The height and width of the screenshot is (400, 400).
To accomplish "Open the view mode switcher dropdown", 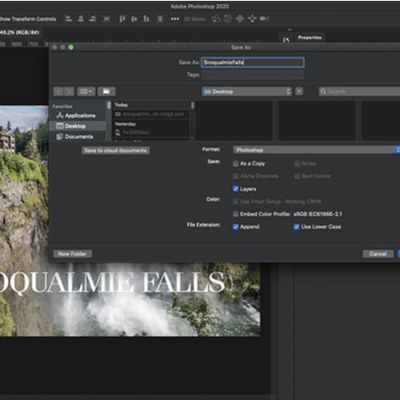I will point(86,91).
